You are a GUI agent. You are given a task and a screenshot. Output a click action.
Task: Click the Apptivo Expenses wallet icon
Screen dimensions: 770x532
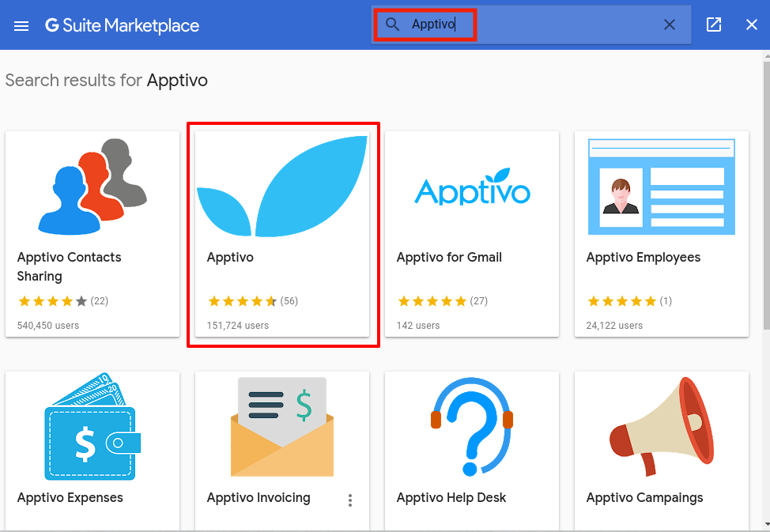[92, 427]
